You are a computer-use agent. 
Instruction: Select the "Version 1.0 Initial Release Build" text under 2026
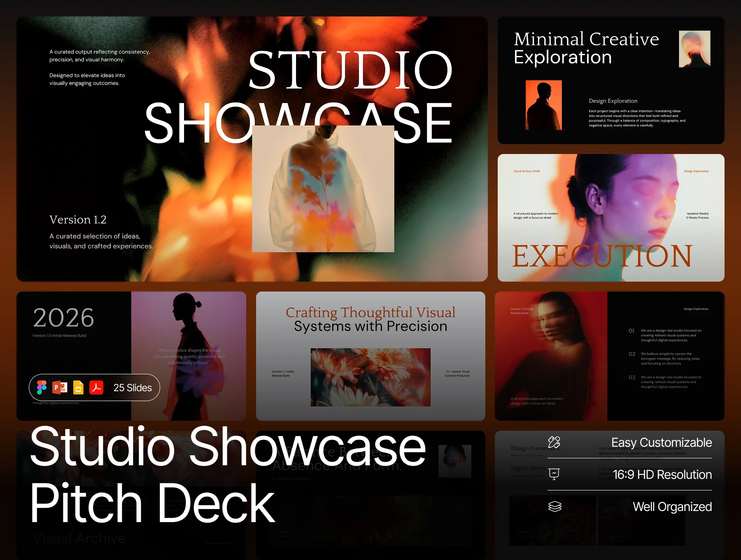pos(59,336)
